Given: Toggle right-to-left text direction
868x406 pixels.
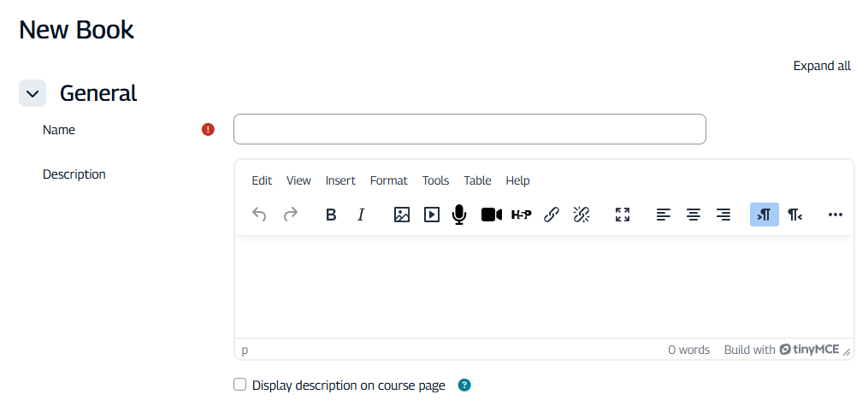Looking at the screenshot, I should pos(794,215).
